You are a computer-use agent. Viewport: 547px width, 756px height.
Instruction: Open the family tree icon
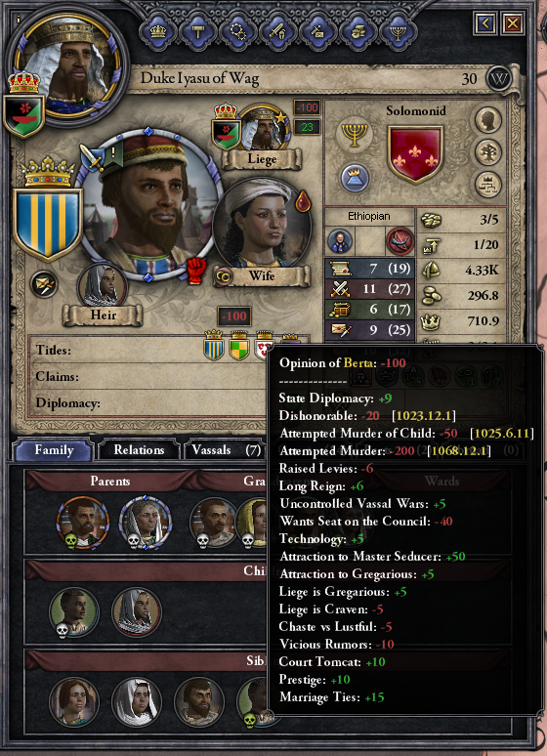click(x=488, y=151)
